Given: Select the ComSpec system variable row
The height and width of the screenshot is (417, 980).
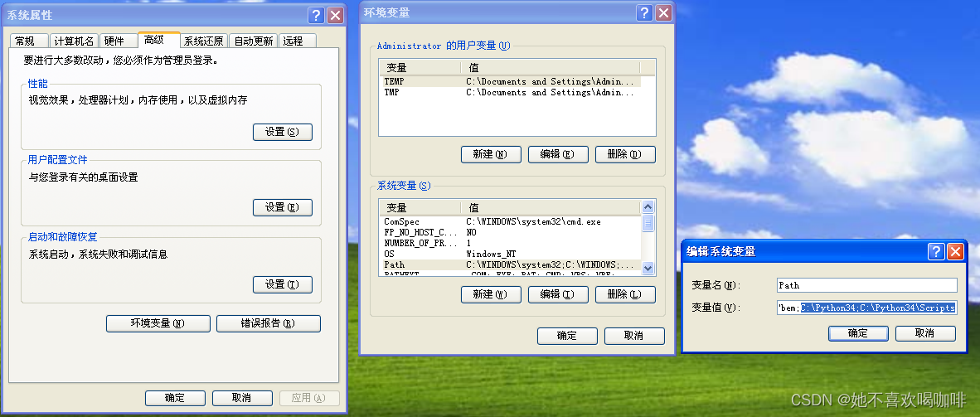Looking at the screenshot, I should pos(511,221).
